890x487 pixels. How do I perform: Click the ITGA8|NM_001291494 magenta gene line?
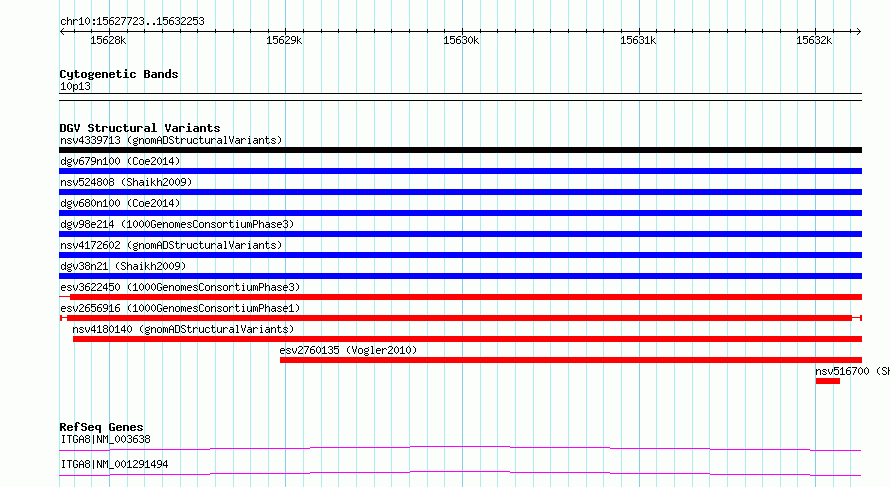point(460,473)
